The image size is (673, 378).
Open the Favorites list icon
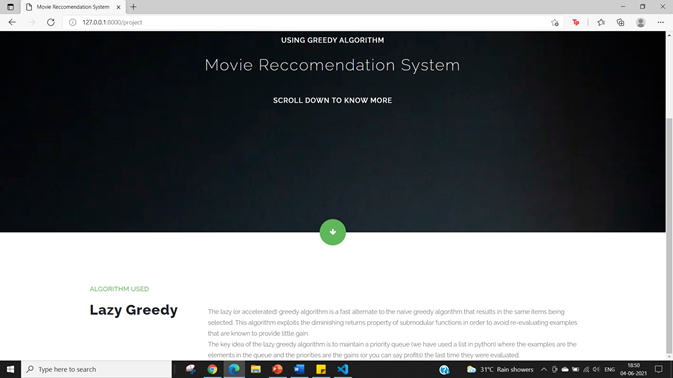pyautogui.click(x=601, y=22)
